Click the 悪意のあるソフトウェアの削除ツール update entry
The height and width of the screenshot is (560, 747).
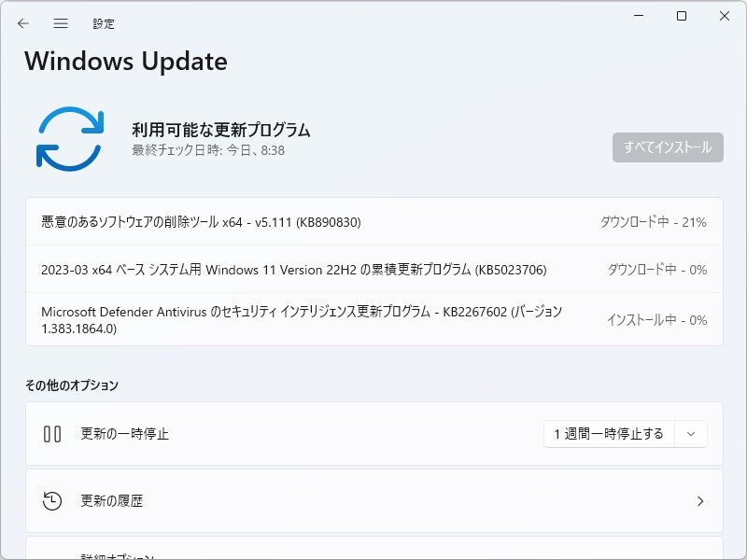coord(187,220)
